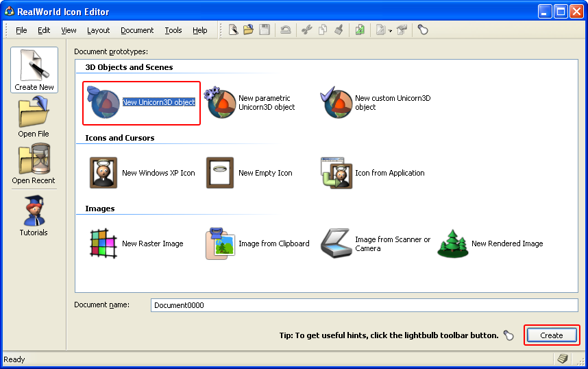Click the open folder toolbar icon

coord(248,29)
